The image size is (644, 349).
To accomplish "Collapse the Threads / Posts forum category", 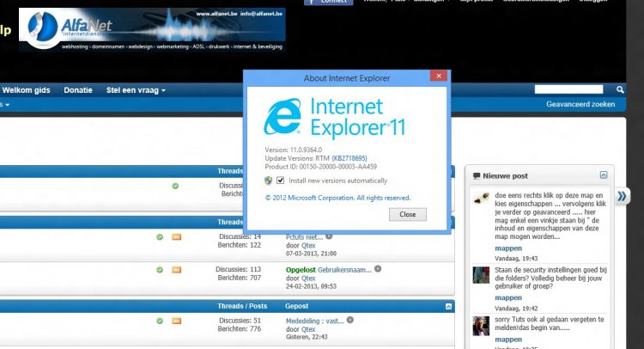I will [447, 306].
